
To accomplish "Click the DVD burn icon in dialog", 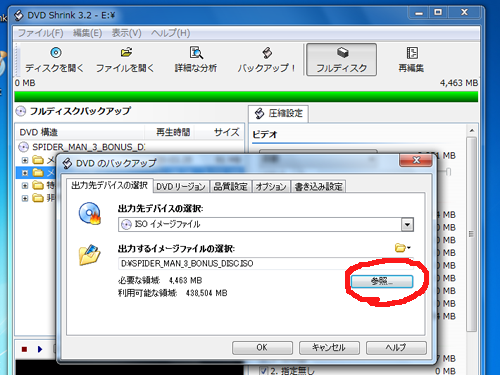I will [90, 213].
